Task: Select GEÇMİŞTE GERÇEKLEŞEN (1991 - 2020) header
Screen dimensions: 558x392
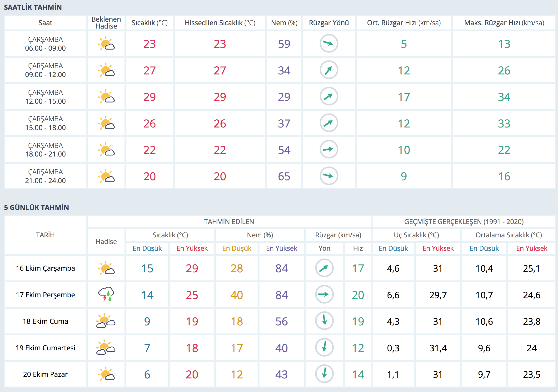Action: coord(464,221)
